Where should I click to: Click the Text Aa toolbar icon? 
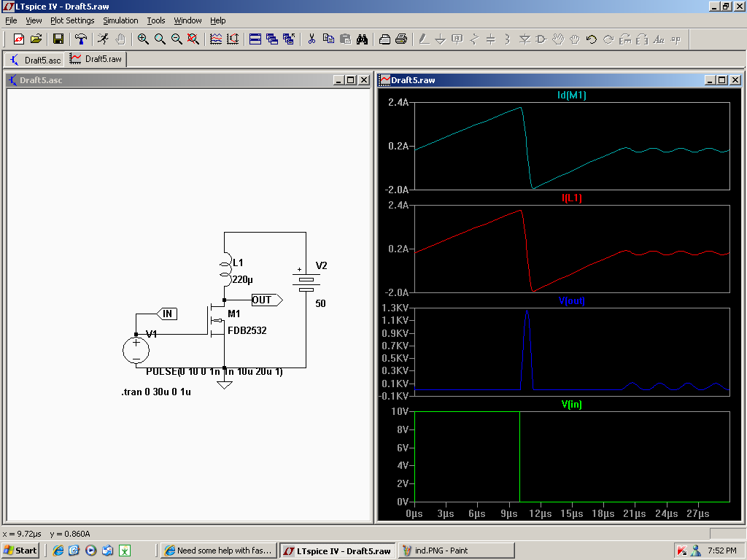tap(659, 39)
